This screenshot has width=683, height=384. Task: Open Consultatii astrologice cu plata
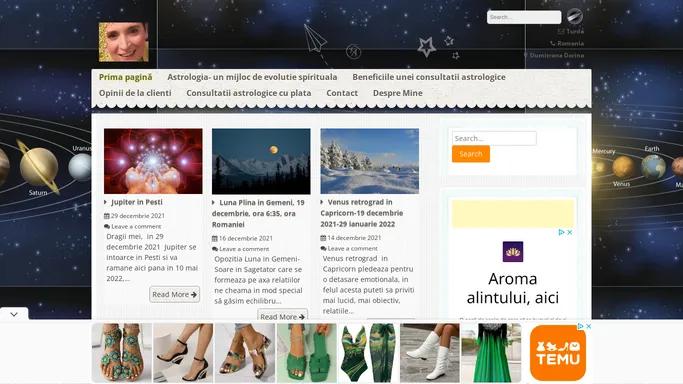tap(249, 93)
